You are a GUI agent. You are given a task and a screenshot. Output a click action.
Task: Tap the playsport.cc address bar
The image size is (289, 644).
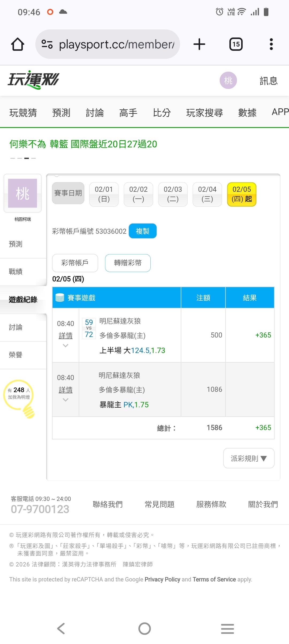tap(116, 44)
